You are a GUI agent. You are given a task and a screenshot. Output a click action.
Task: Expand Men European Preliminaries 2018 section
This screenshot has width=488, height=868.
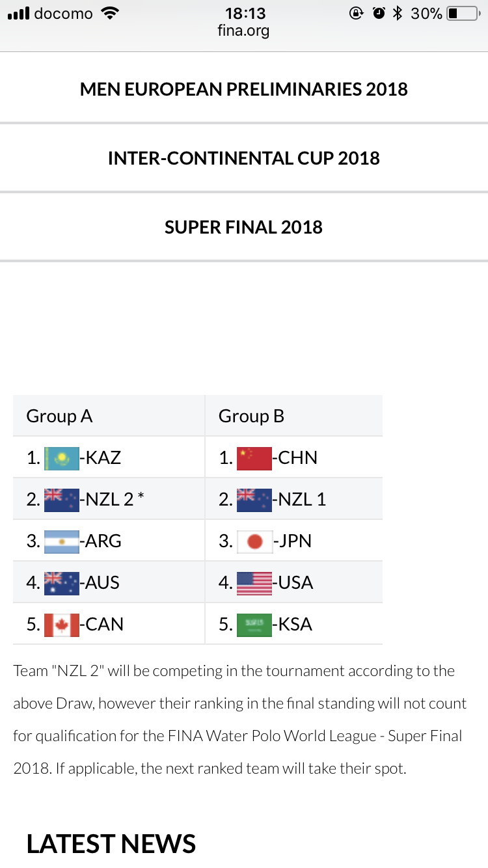(244, 89)
